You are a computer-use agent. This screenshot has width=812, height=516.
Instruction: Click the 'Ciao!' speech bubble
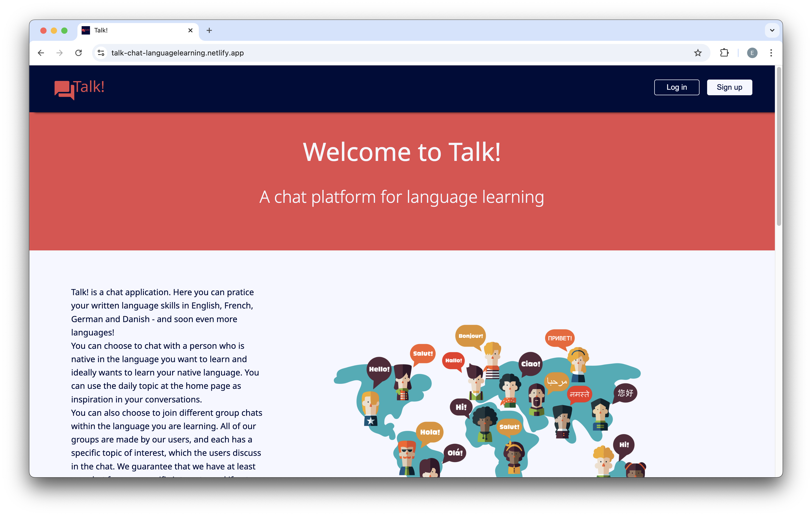pos(531,364)
